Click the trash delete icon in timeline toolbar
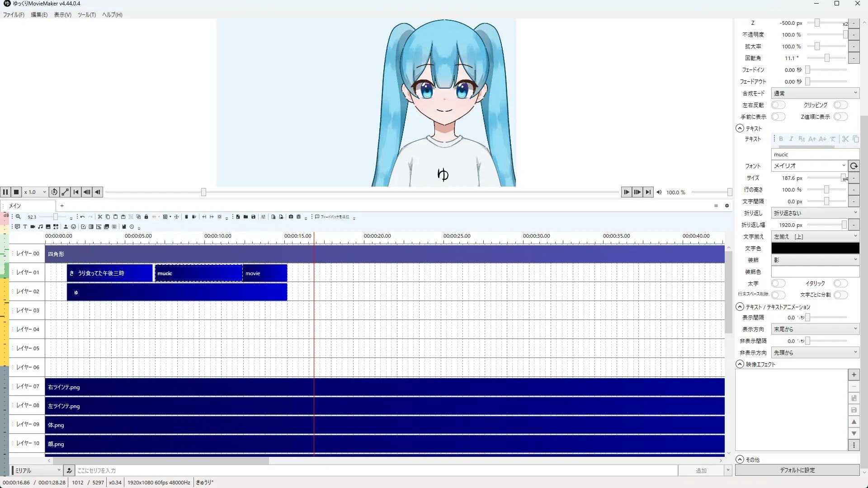 click(x=186, y=217)
